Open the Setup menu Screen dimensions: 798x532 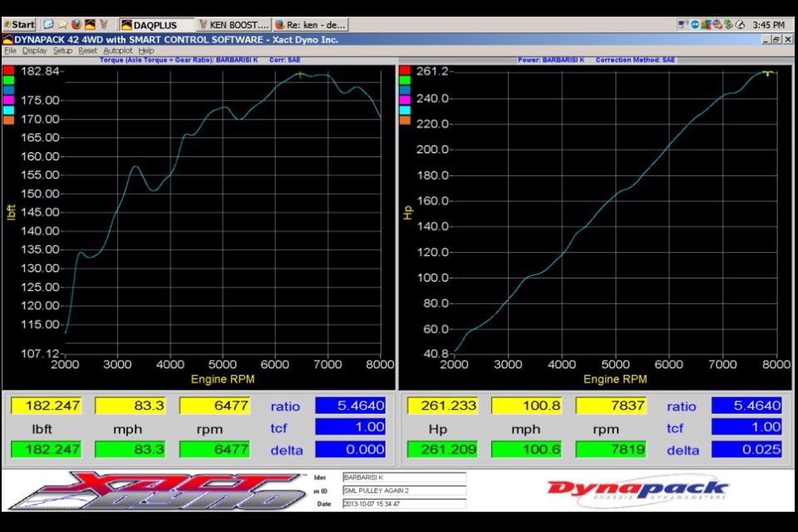(x=62, y=51)
